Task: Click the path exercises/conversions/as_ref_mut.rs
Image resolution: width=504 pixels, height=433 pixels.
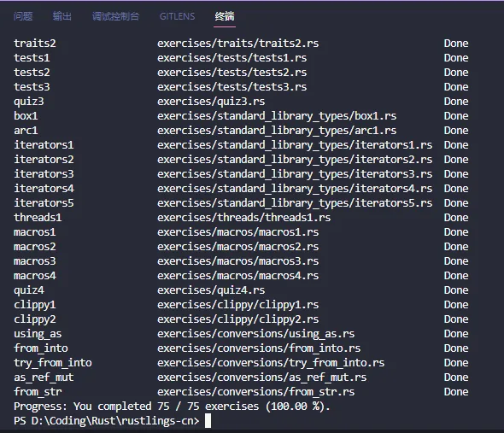Action: (261, 377)
